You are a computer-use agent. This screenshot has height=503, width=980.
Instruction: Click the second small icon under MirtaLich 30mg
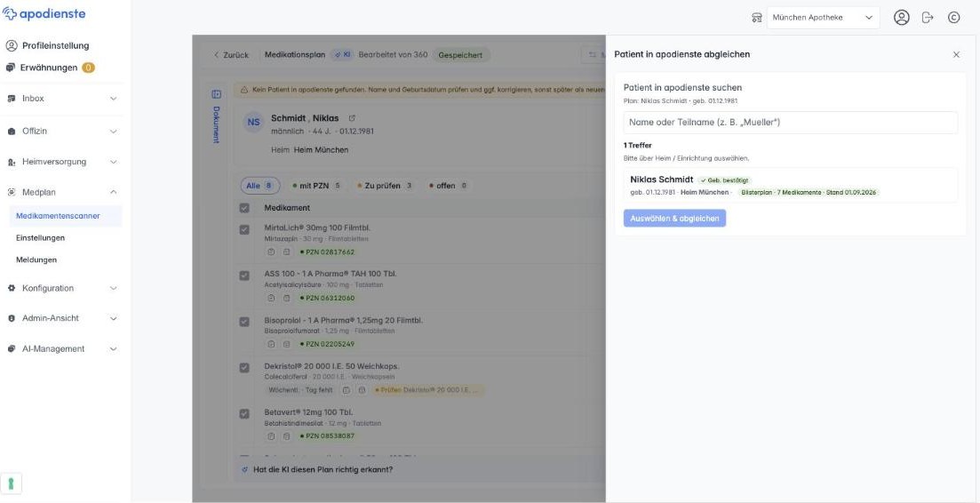point(286,251)
